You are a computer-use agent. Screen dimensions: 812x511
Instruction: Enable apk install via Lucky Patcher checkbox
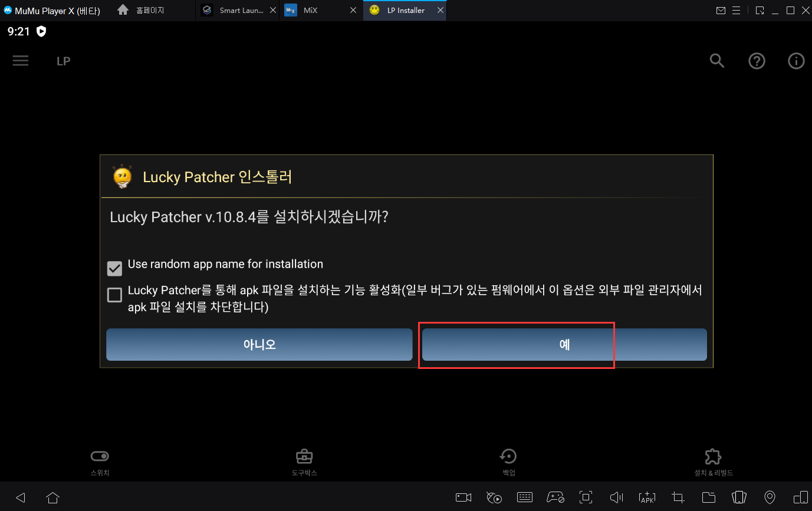114,295
